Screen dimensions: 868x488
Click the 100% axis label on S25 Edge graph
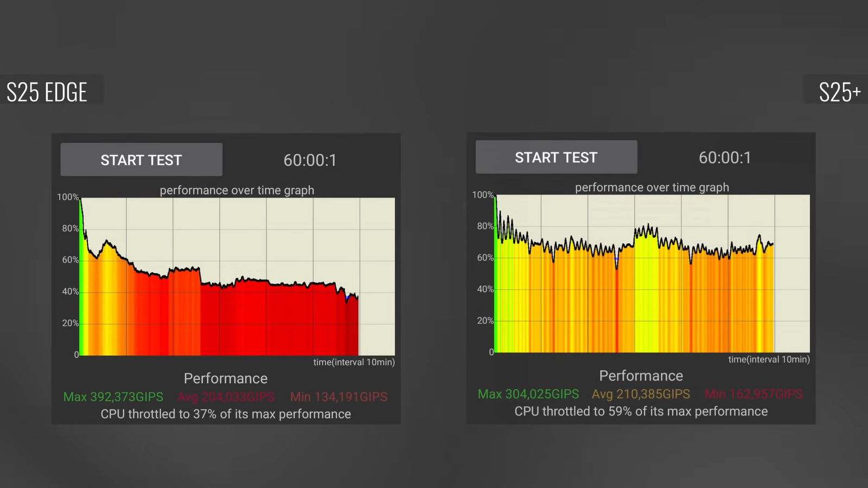coord(68,197)
